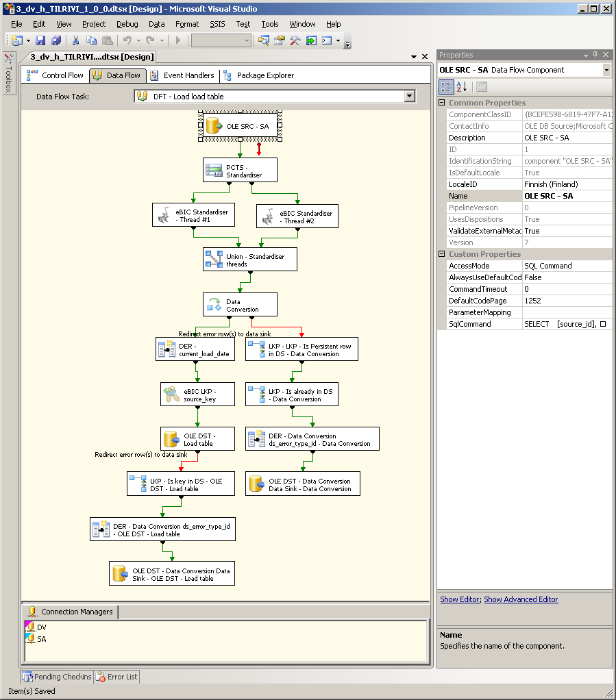Open Toolbox via hammer-wrench toolbar icon
This screenshot has height=700, width=616.
coord(295,40)
